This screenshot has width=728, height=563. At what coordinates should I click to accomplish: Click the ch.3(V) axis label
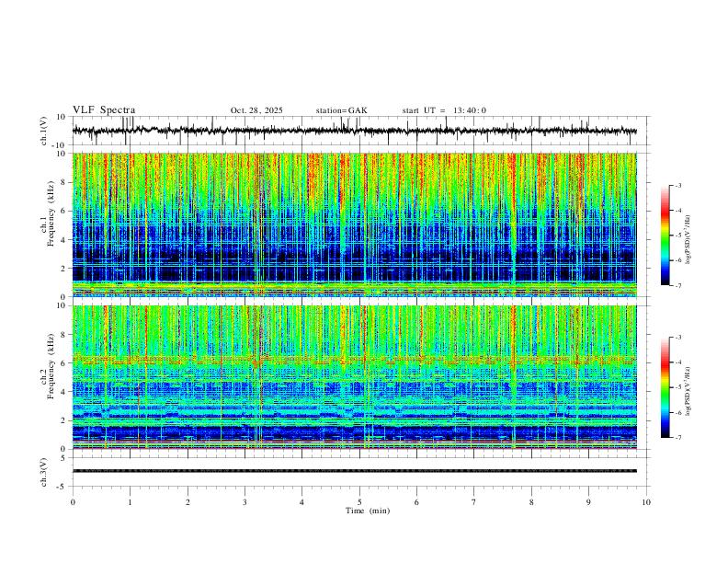click(x=44, y=472)
